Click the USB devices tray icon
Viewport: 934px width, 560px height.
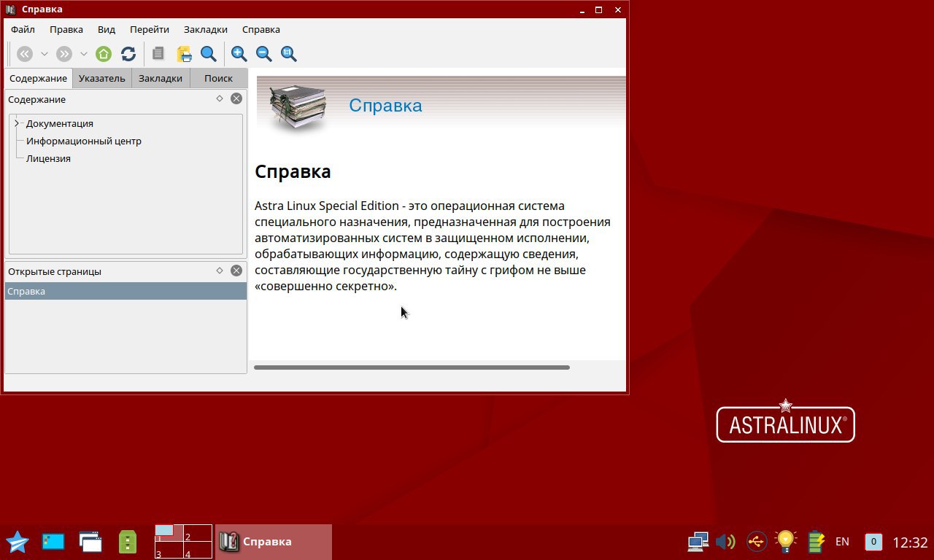pyautogui.click(x=757, y=542)
